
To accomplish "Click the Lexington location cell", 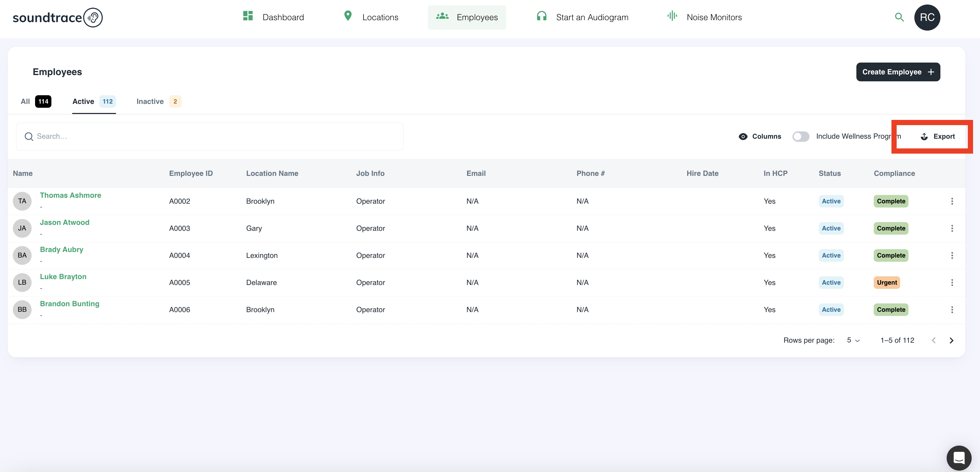I will click(x=262, y=255).
